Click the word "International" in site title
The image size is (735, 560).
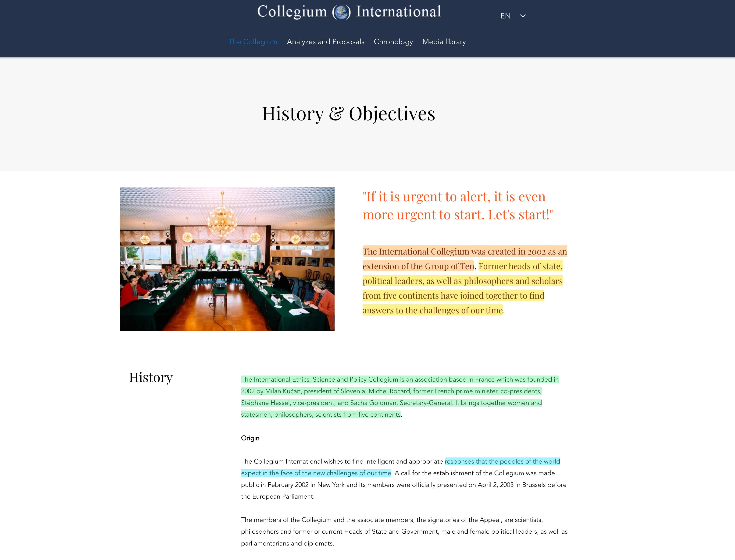tap(399, 11)
